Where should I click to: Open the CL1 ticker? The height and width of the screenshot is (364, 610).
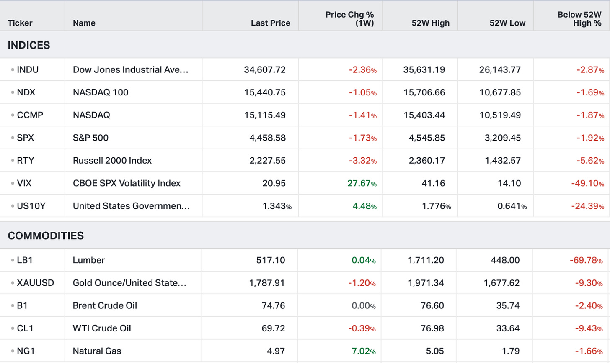point(25,328)
